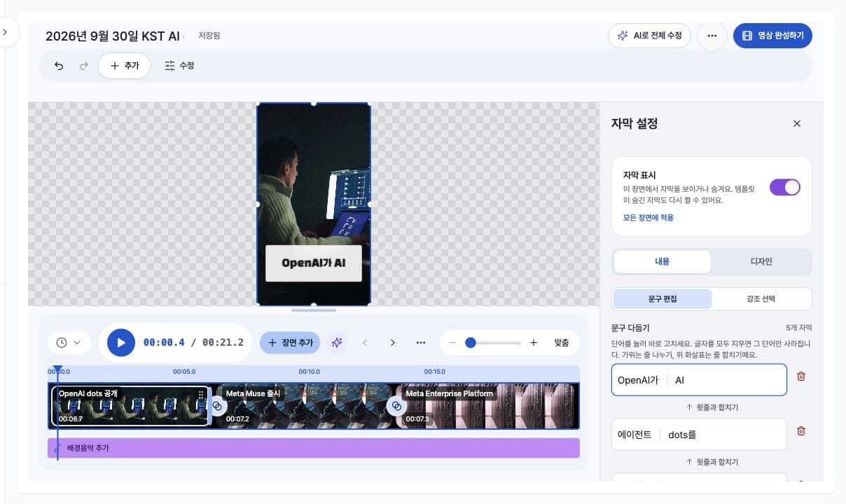Click the timeline zoom slider handle
846x504 pixels.
[x=471, y=343]
